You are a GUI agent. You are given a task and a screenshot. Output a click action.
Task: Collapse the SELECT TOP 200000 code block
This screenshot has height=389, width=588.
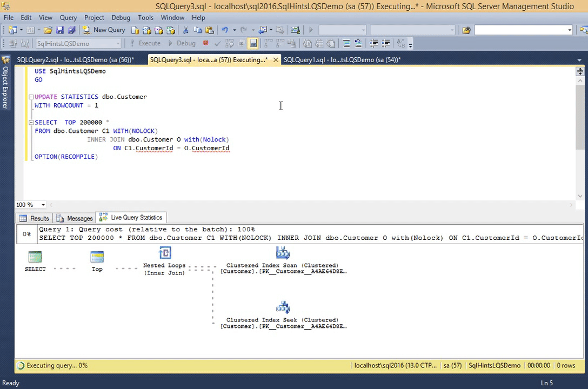(x=31, y=123)
